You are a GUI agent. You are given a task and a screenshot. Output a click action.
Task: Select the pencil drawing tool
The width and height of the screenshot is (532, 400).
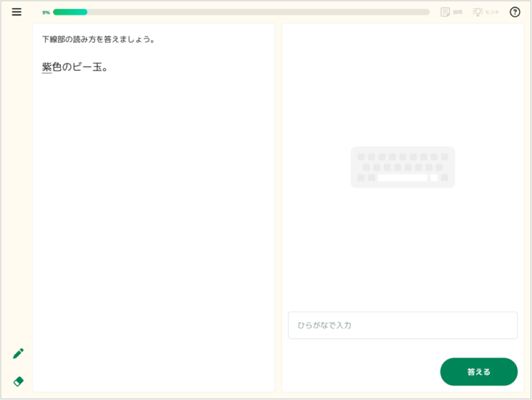pyautogui.click(x=18, y=354)
